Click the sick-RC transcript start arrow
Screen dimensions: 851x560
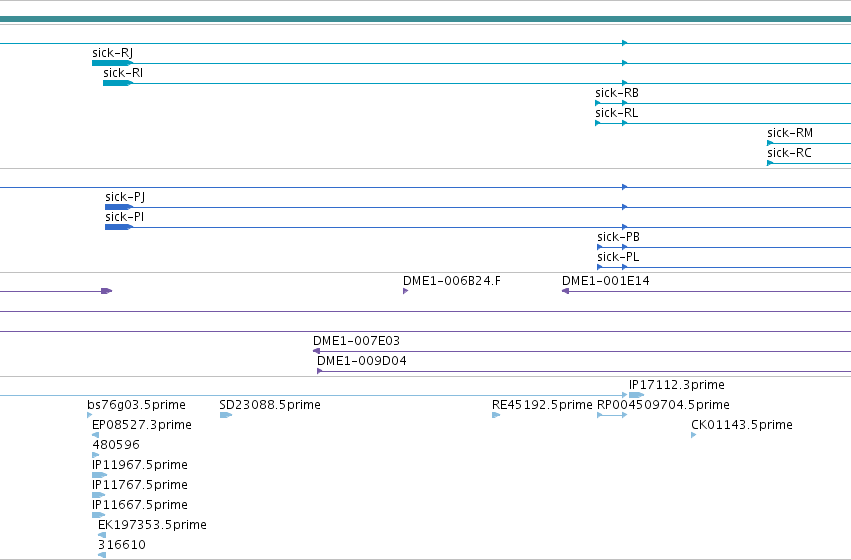(x=770, y=163)
